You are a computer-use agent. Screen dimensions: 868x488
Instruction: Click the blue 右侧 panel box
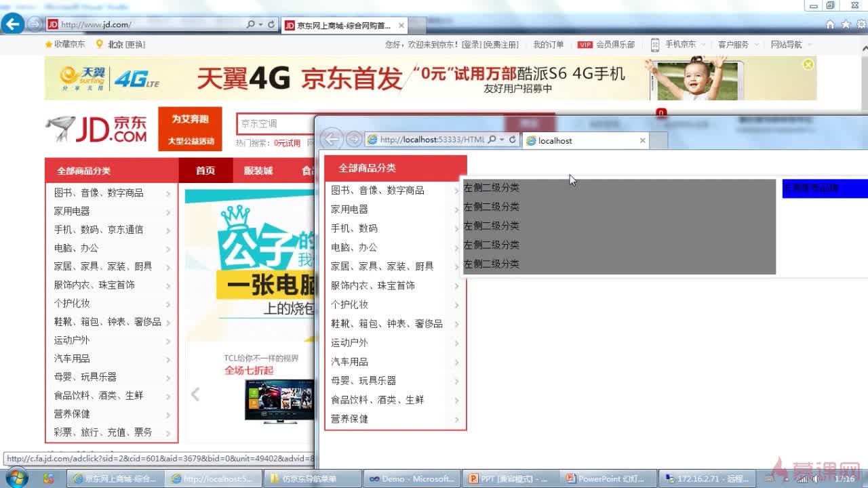825,188
